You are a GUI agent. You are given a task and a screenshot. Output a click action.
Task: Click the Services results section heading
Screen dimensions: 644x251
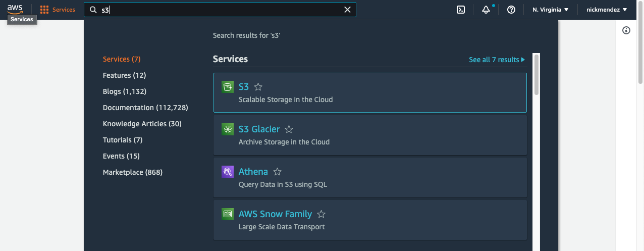pyautogui.click(x=230, y=59)
